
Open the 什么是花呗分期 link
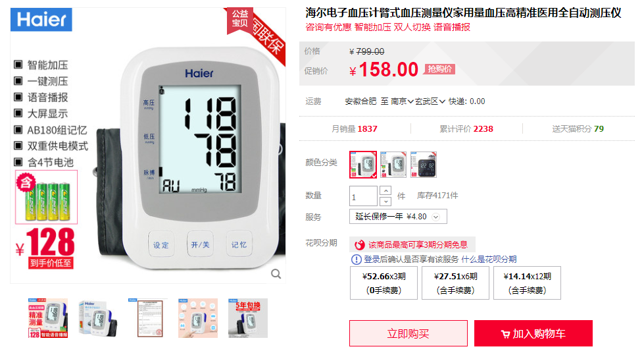[x=489, y=260]
